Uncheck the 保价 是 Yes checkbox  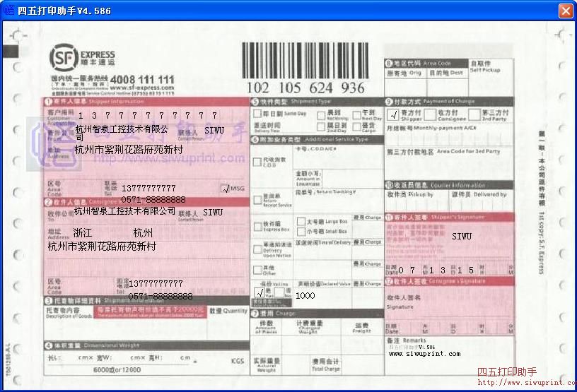(260, 292)
